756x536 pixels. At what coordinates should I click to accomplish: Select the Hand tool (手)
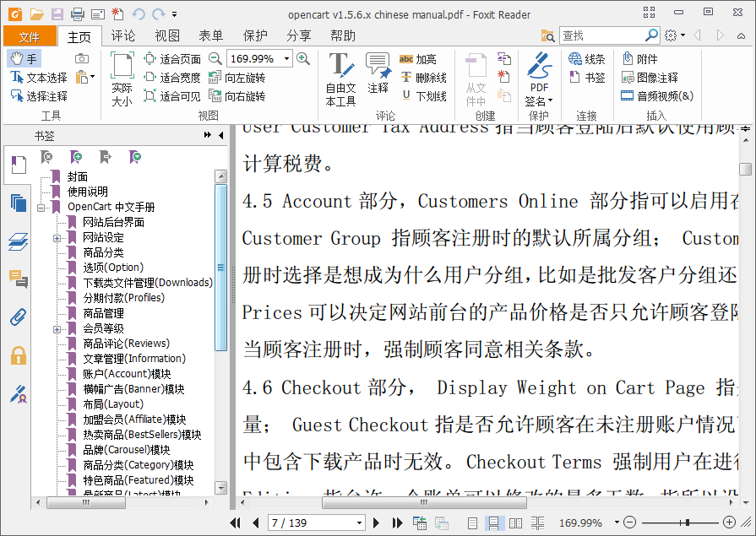[24, 59]
